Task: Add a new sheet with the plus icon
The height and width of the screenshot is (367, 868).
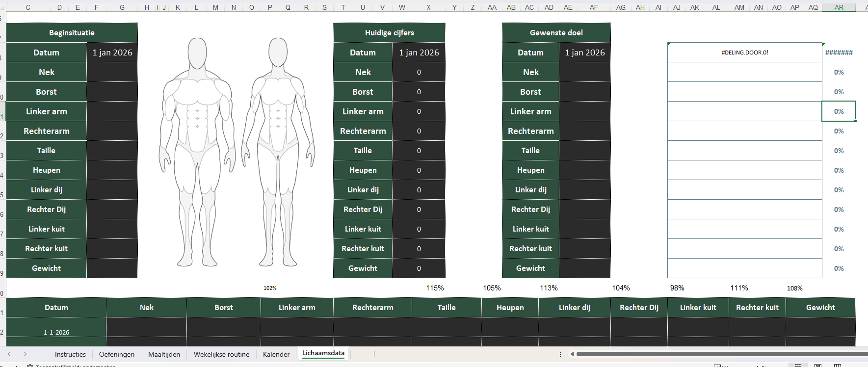Action: [x=374, y=354]
